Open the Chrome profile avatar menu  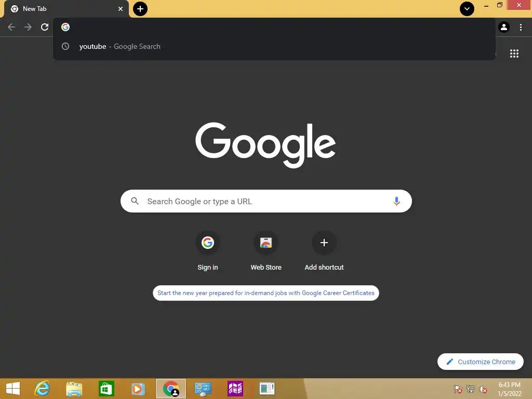[504, 27]
